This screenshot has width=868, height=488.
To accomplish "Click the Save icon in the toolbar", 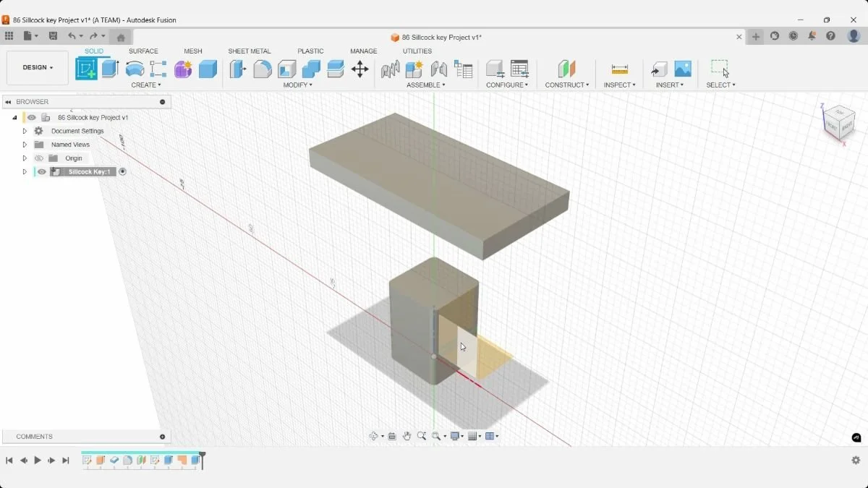I will click(53, 36).
